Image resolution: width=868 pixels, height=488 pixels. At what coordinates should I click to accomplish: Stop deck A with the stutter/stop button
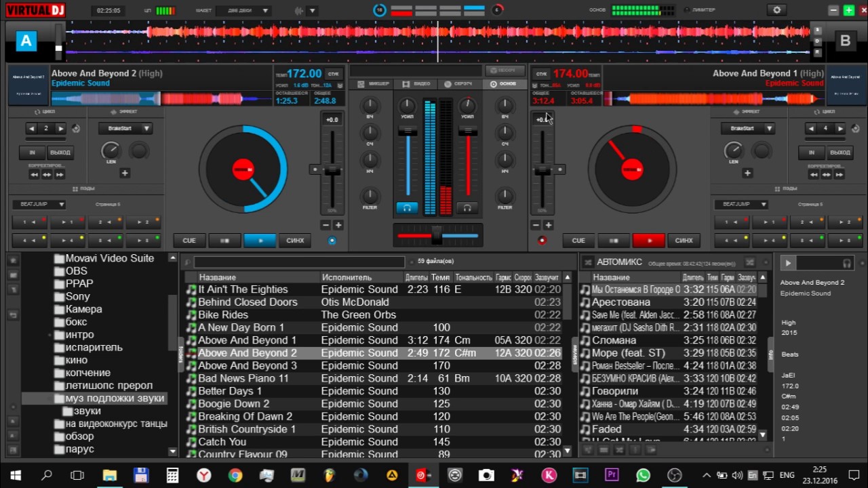click(x=224, y=240)
